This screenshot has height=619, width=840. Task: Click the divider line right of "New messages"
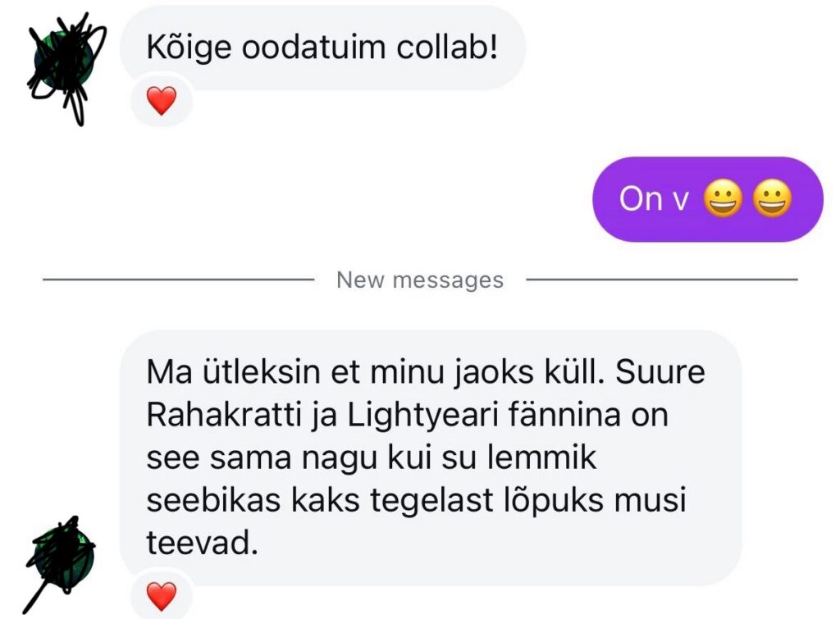pos(662,279)
